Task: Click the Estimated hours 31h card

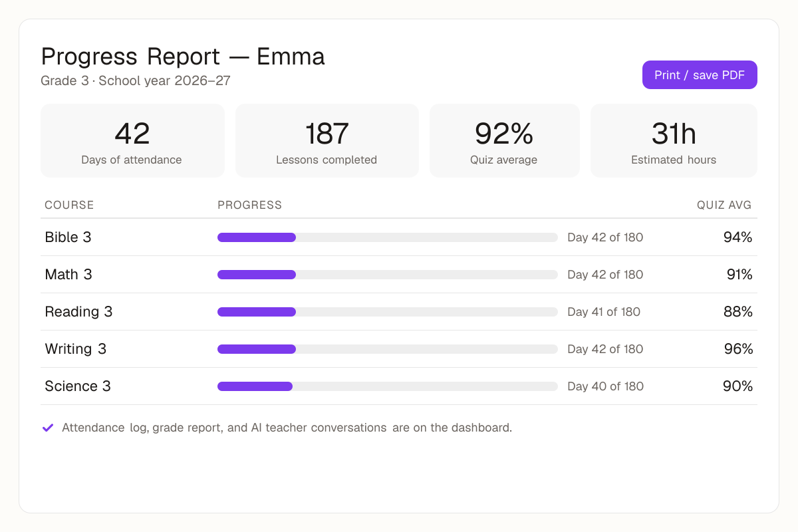Action: (674, 140)
